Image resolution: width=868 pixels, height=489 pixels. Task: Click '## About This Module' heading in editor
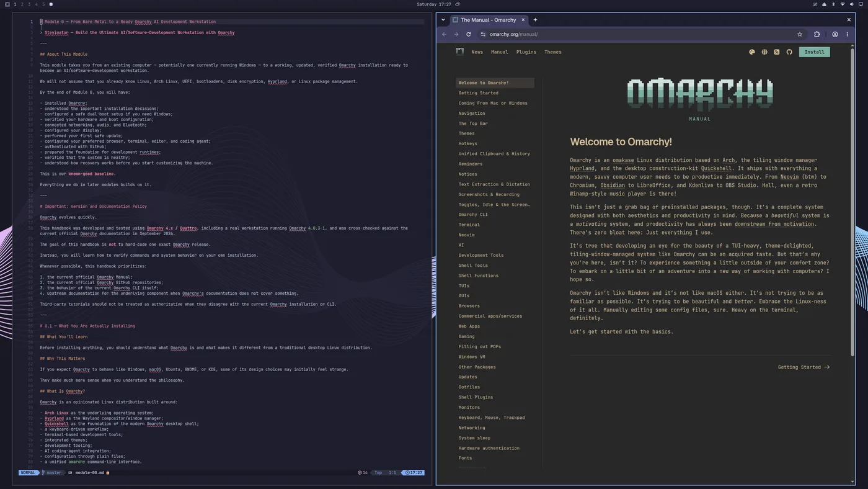63,55
